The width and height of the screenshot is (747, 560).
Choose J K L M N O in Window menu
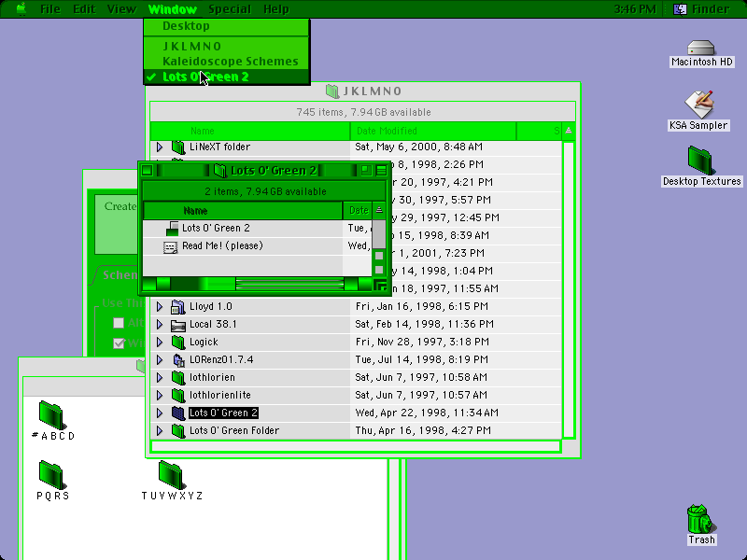tap(227, 46)
